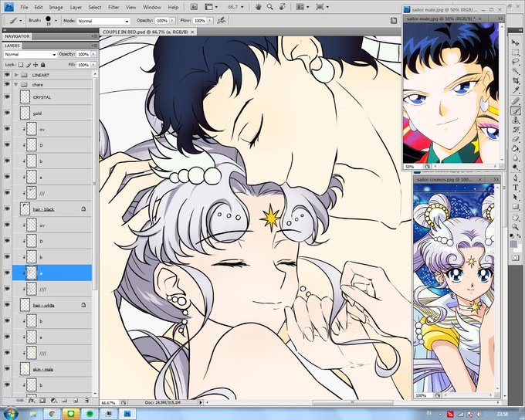Lock transparent pixels in Layers panel

(x=21, y=65)
